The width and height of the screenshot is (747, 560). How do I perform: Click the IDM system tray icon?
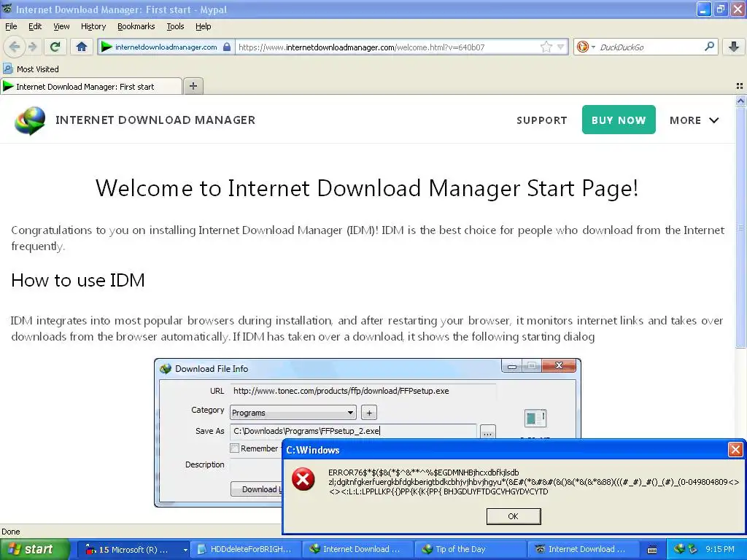pyautogui.click(x=679, y=549)
